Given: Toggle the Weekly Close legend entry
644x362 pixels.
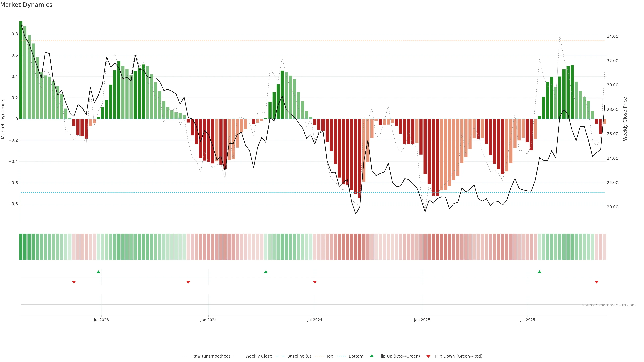Looking at the screenshot, I should tap(258, 356).
